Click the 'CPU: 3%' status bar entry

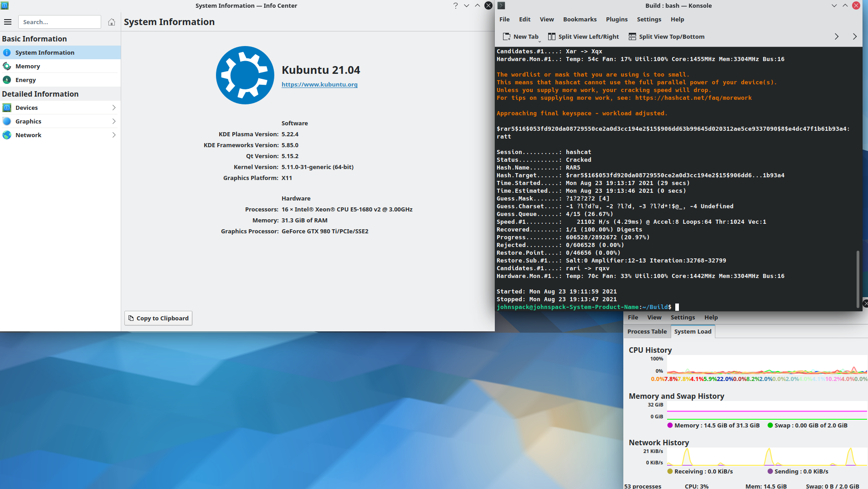[x=697, y=486]
